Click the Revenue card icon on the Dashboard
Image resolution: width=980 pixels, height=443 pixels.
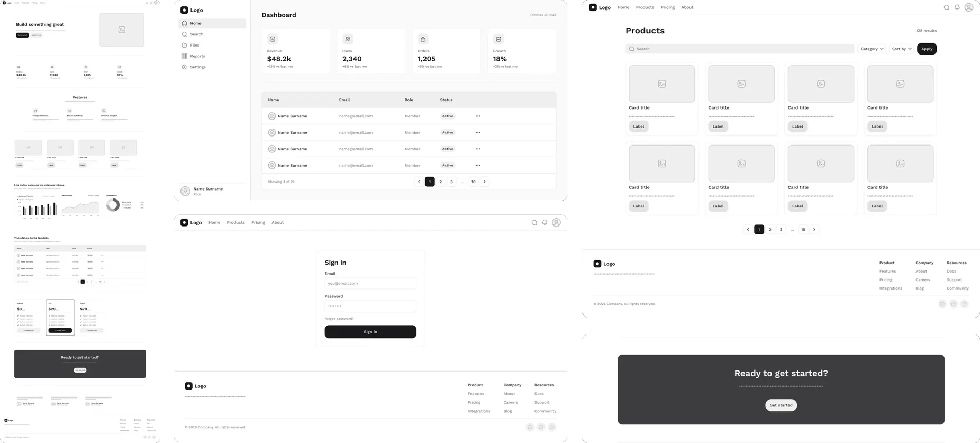[273, 39]
